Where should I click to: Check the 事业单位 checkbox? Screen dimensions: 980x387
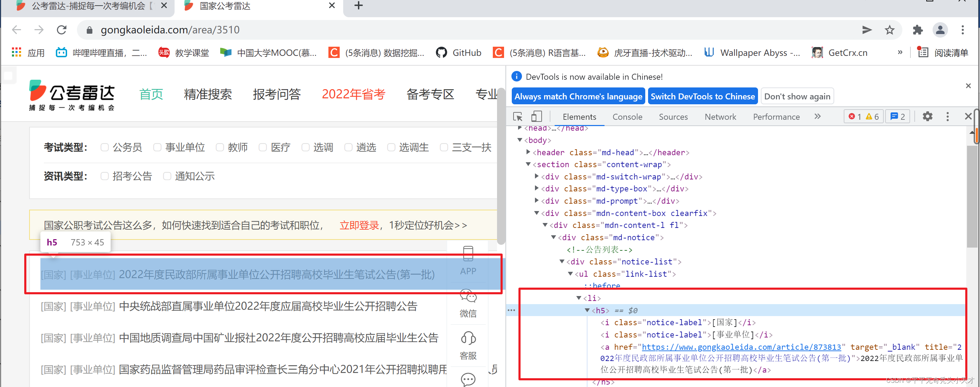pyautogui.click(x=157, y=147)
